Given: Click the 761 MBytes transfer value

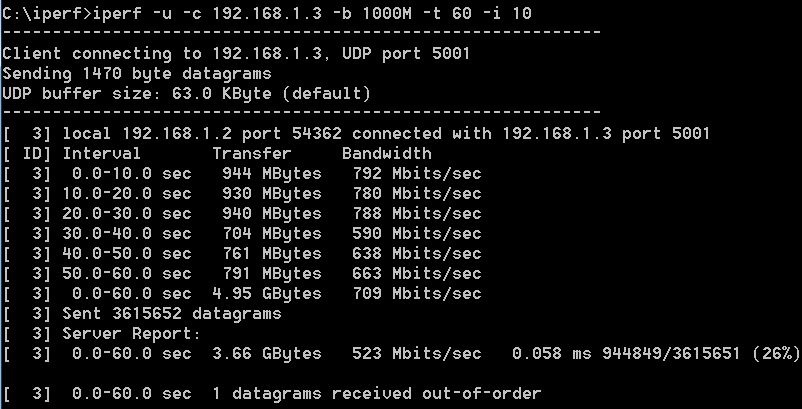Looking at the screenshot, I should [x=272, y=254].
